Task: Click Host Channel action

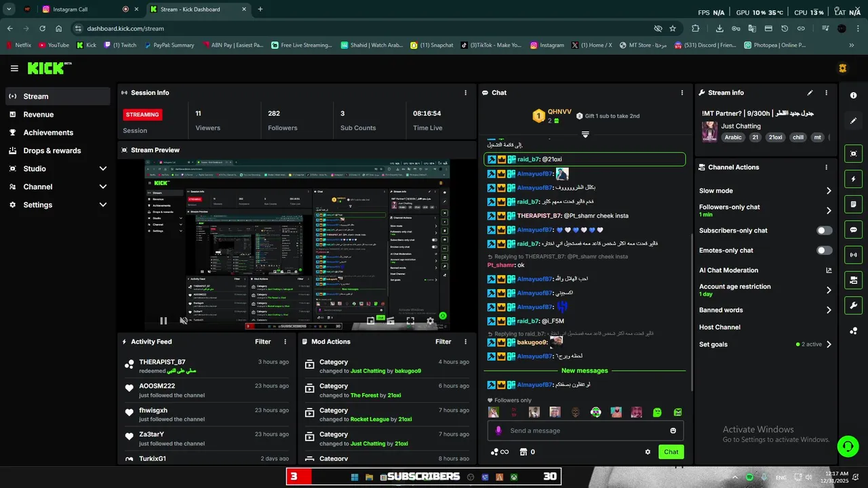Action: click(x=719, y=327)
